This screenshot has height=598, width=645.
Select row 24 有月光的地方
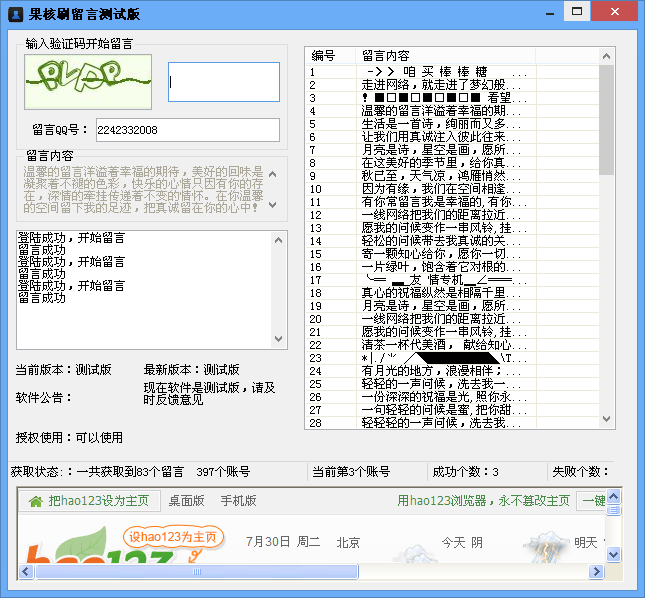(452, 371)
